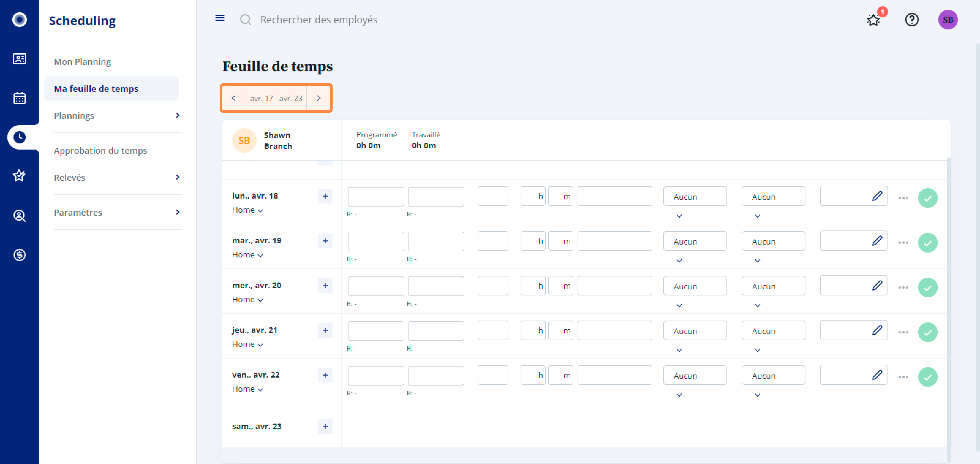The image size is (980, 464).
Task: Go to previous week arrow
Action: (234, 98)
